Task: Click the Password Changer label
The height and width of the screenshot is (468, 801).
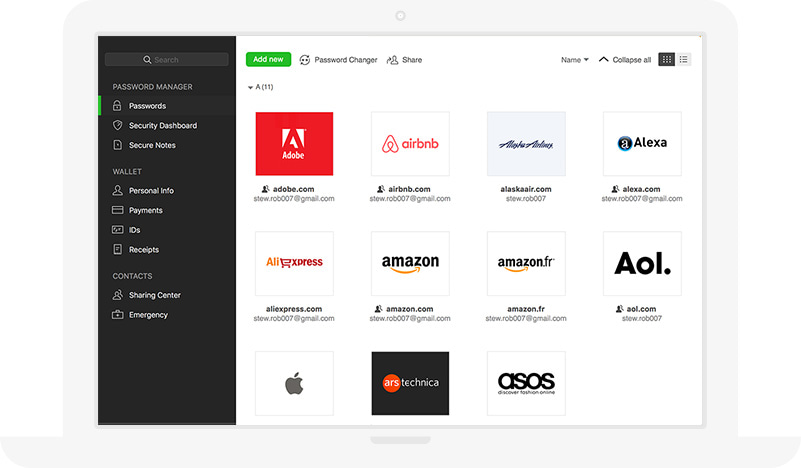Action: click(346, 60)
